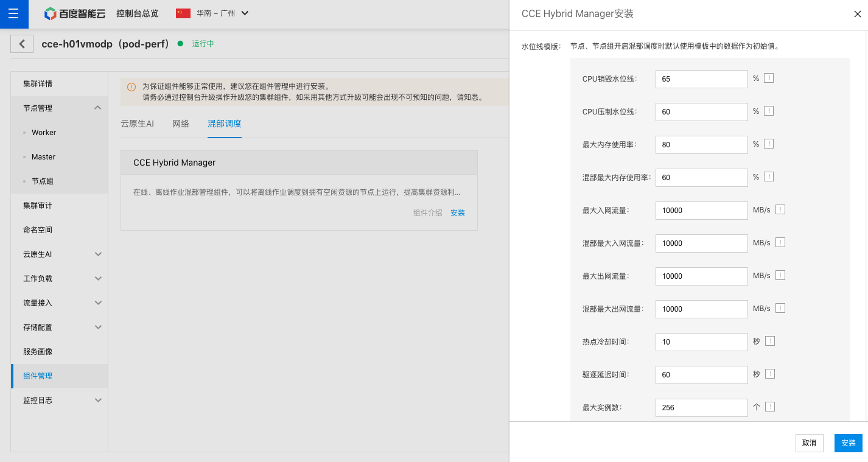Show info for 混部最大入网流量
868x462 pixels.
pyautogui.click(x=780, y=242)
